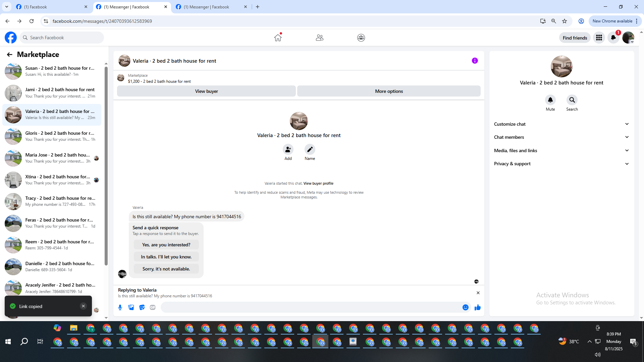Click the voice clip microphone icon
The height and width of the screenshot is (362, 644).
point(120,307)
